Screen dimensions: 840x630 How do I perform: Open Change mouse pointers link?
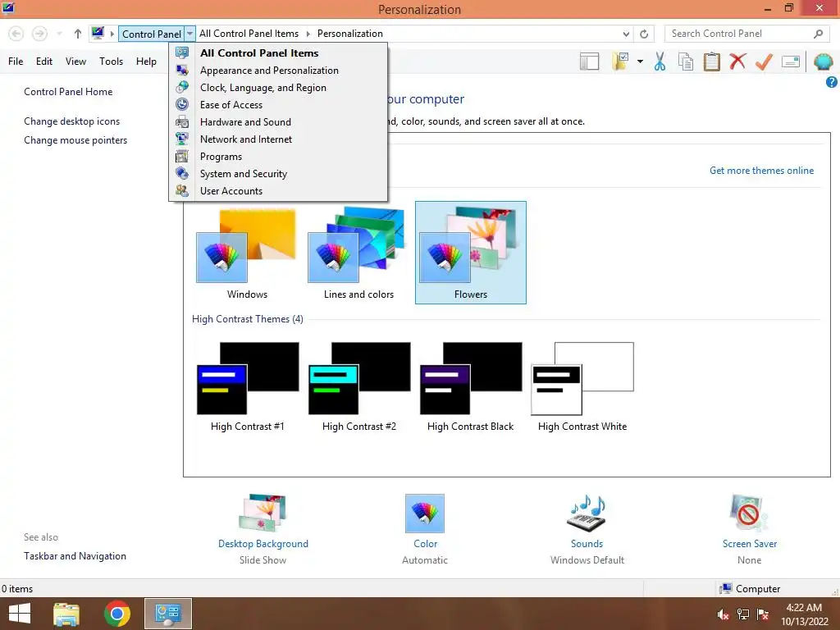coord(75,139)
